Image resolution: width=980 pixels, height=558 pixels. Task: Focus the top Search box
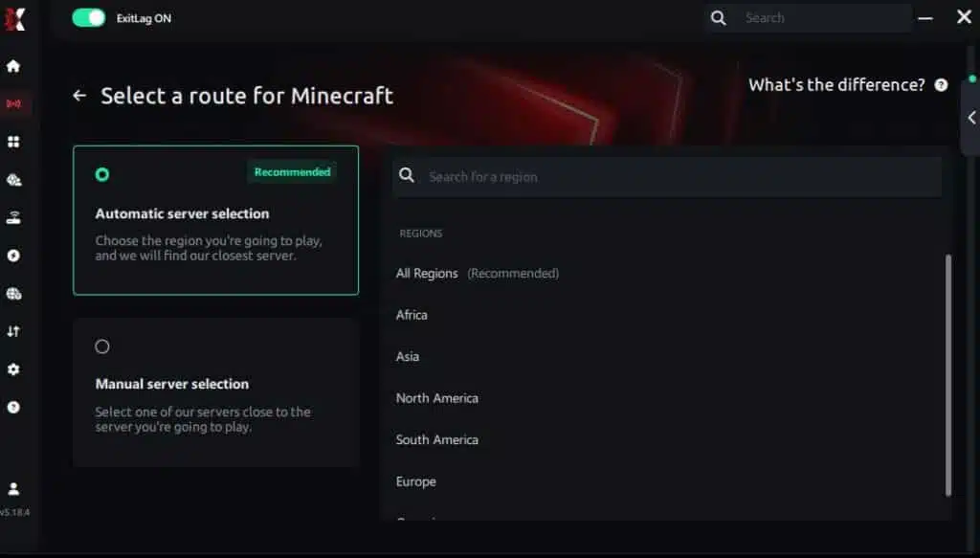(x=810, y=18)
